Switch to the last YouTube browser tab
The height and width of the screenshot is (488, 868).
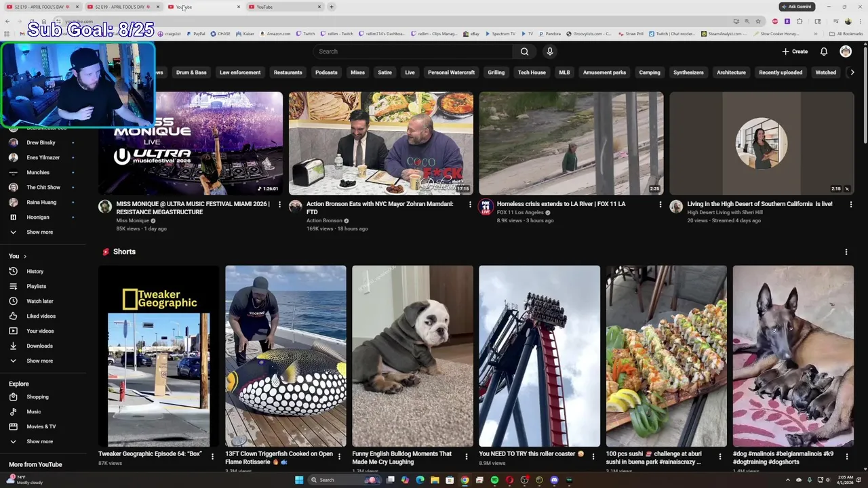[285, 7]
